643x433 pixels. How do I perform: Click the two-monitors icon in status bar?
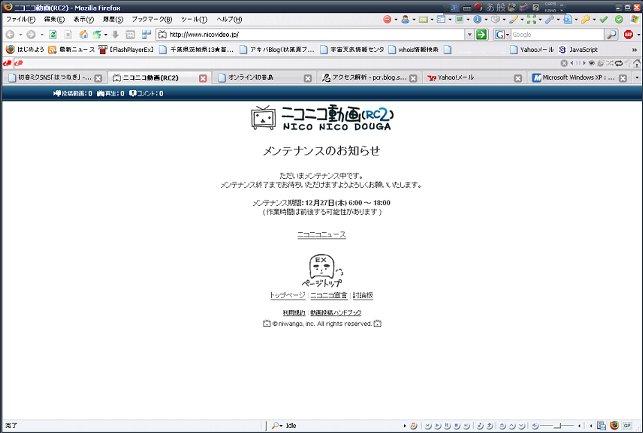point(601,426)
